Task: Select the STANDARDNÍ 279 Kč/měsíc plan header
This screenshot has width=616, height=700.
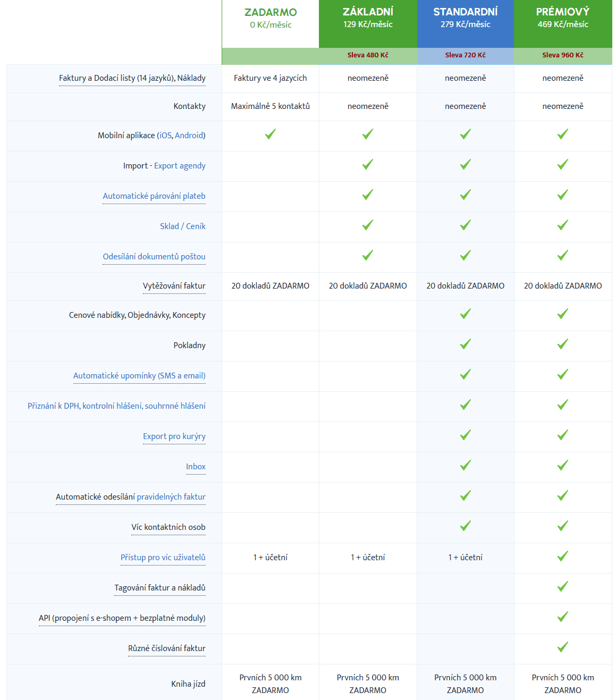Action: coord(466,24)
